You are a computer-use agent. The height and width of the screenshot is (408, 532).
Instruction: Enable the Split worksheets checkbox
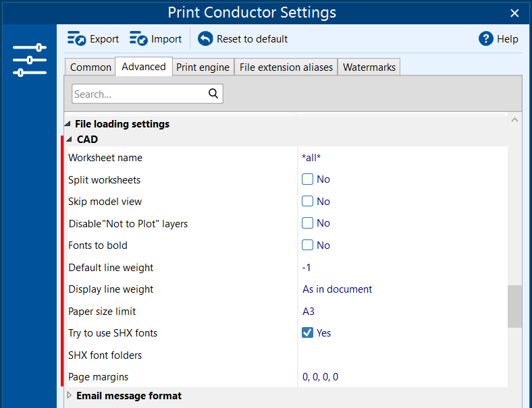(307, 179)
